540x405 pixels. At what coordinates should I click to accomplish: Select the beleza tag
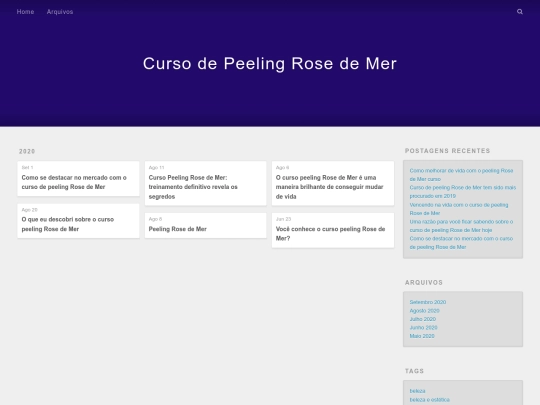(x=417, y=391)
